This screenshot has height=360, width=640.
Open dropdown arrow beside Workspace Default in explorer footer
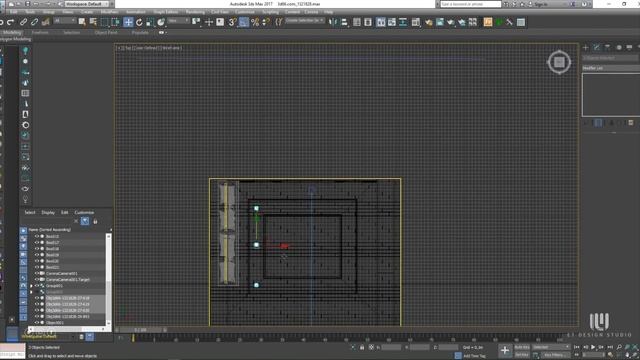click(x=73, y=337)
